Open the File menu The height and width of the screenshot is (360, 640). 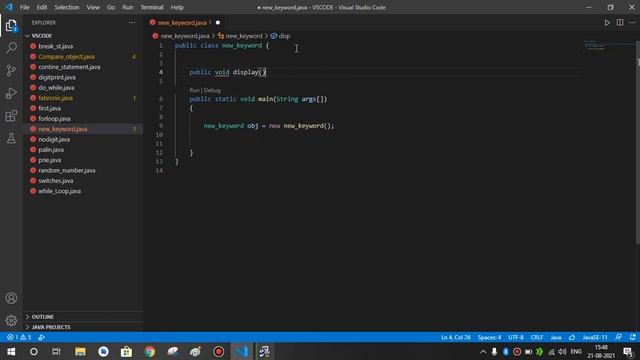(24, 7)
